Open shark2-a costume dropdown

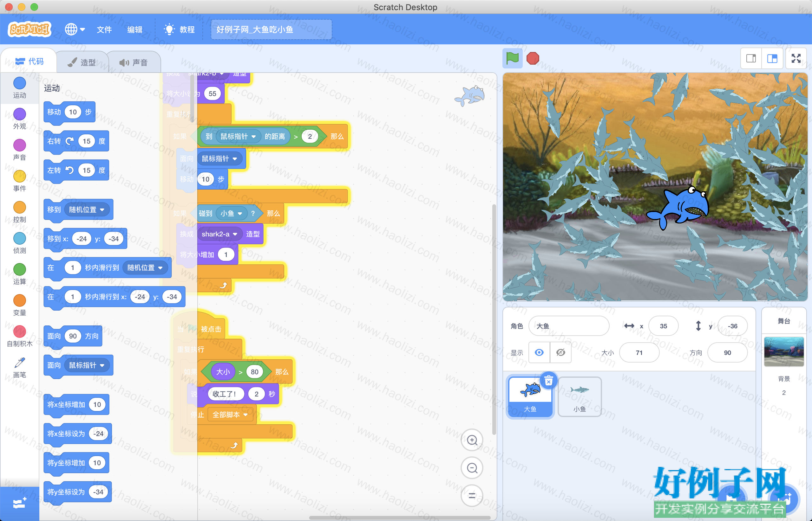219,234
